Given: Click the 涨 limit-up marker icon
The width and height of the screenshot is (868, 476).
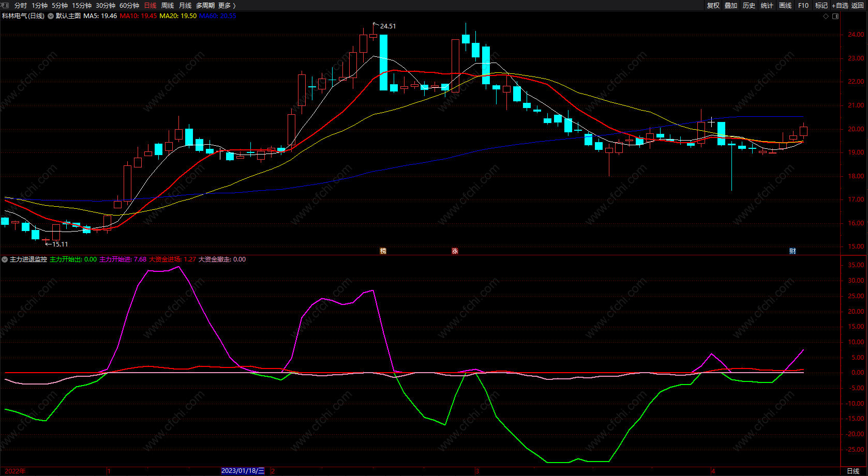Looking at the screenshot, I should point(455,251).
